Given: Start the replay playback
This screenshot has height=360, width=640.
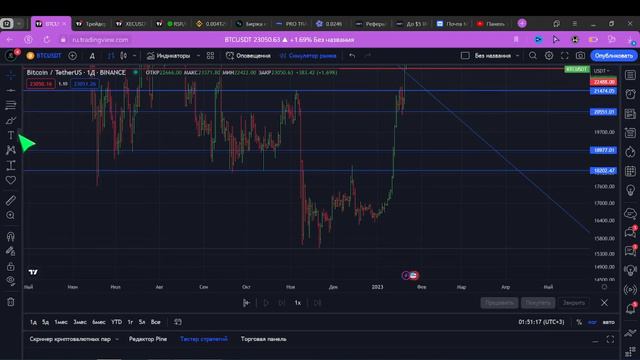Looking at the screenshot, I should (266, 303).
